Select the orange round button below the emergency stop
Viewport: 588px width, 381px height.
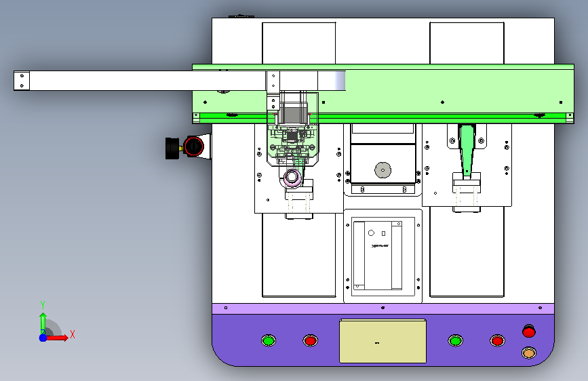pos(529,353)
